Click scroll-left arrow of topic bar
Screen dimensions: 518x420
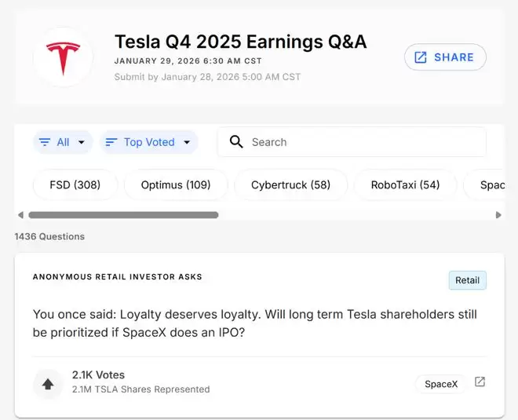[x=20, y=214]
